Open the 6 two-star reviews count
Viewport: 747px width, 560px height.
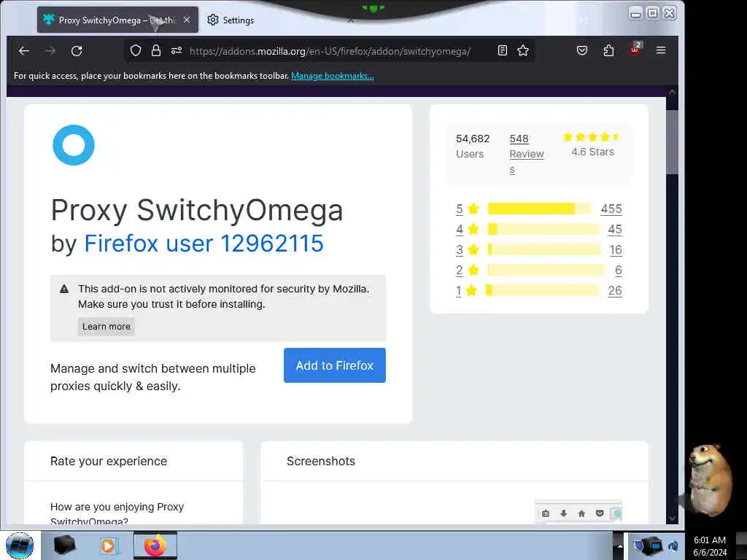click(619, 270)
